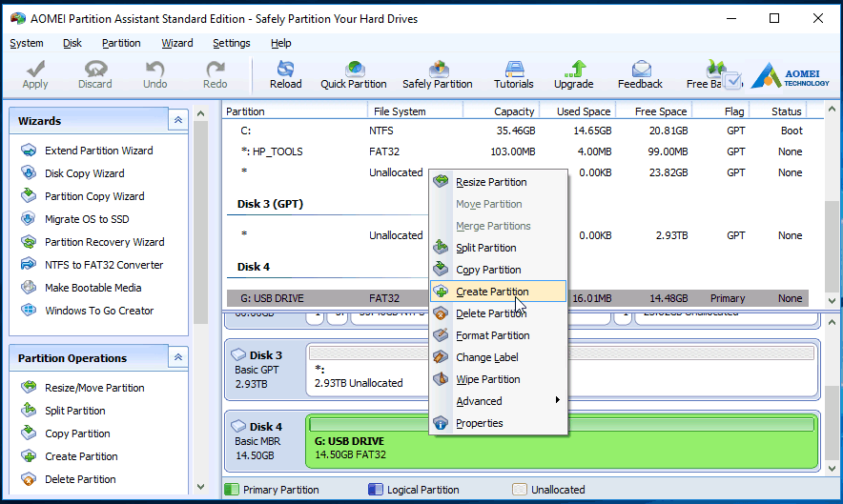Select Properties in the context menu

tap(499, 423)
